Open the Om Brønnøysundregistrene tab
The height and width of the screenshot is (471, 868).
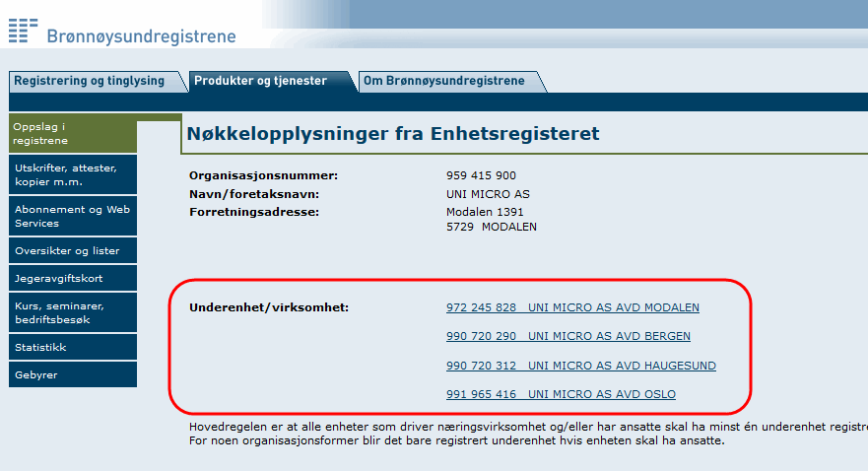click(443, 81)
